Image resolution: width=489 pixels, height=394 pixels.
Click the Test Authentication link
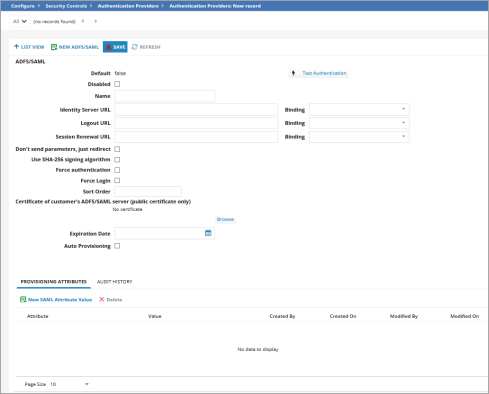(324, 73)
